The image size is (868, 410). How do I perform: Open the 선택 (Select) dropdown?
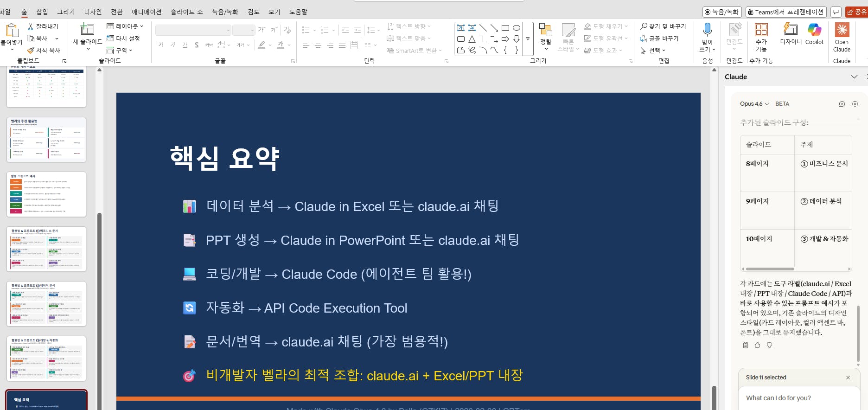(653, 50)
